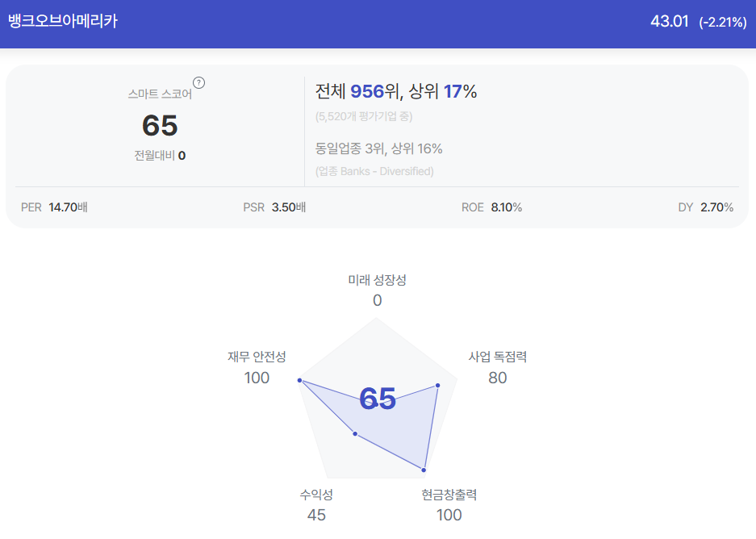Click the Banks - Diversified industry label
Screen dimensions: 756x539
pos(374,171)
